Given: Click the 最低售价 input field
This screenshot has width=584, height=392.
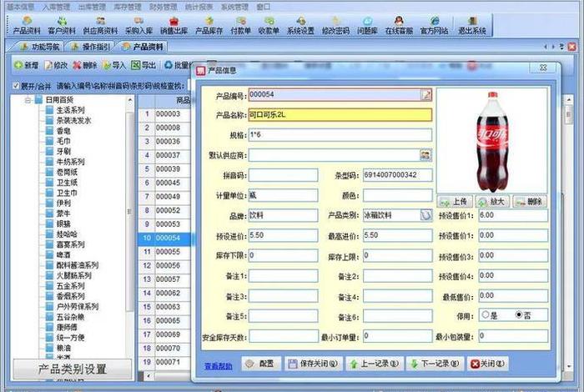Looking at the screenshot, I should click(x=513, y=295).
